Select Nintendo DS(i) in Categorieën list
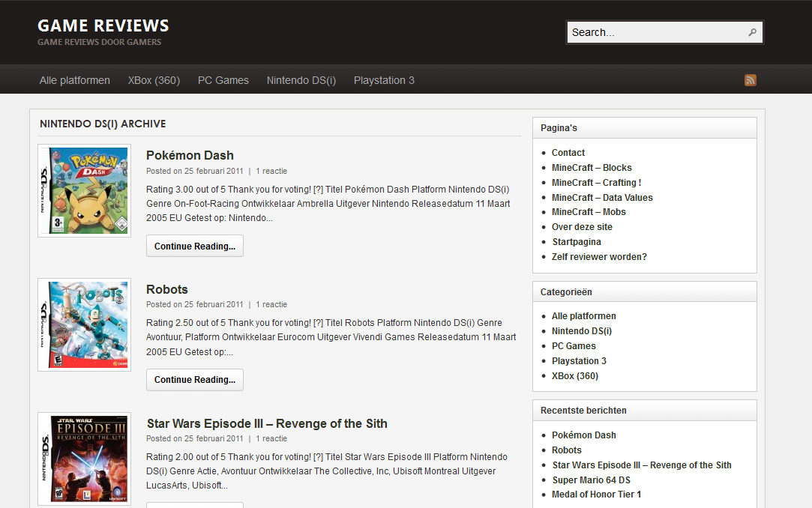Screen dimensions: 812x508 (582, 331)
